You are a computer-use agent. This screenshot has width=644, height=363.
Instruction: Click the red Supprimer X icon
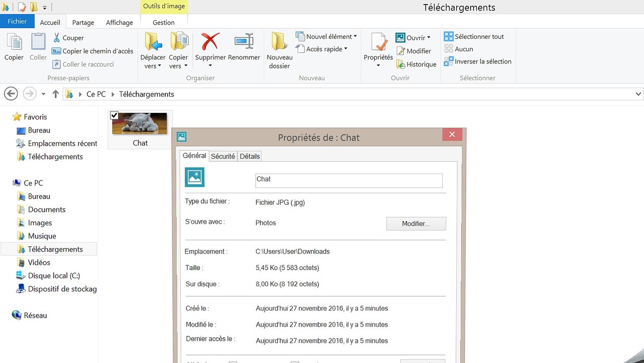210,41
